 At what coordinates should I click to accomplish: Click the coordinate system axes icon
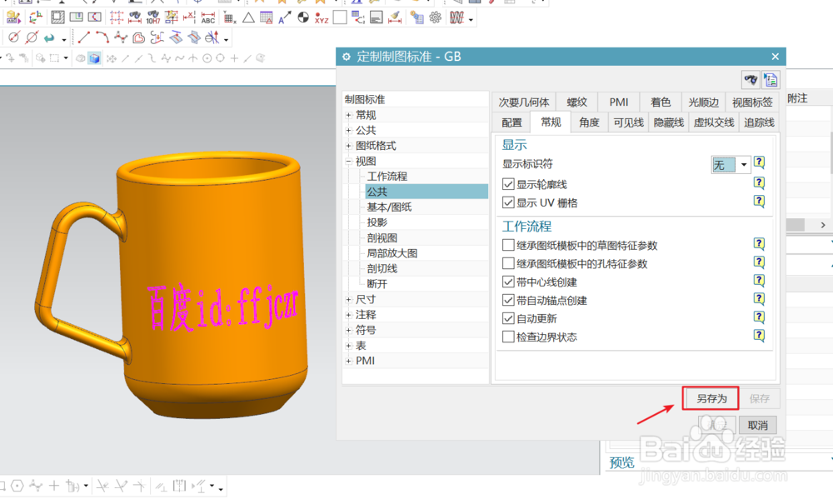click(36, 17)
